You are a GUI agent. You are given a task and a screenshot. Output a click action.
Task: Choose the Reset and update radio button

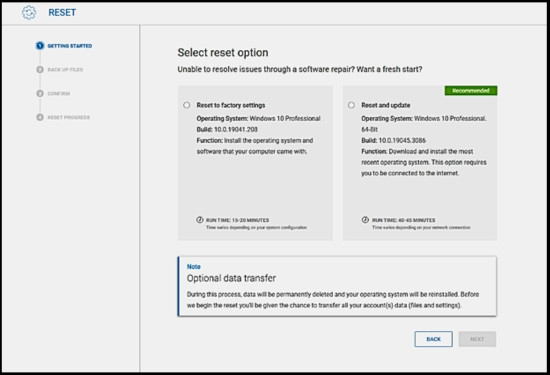[x=351, y=105]
